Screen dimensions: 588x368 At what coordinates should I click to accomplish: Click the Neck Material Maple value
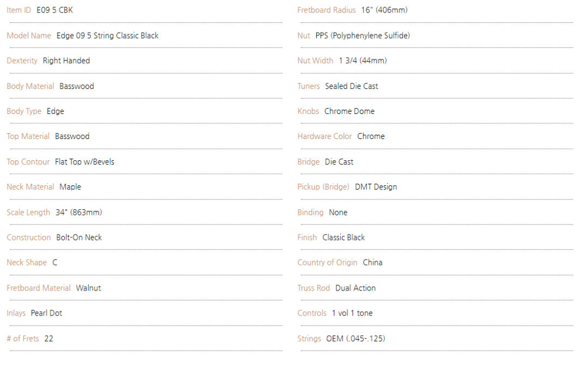pos(70,187)
